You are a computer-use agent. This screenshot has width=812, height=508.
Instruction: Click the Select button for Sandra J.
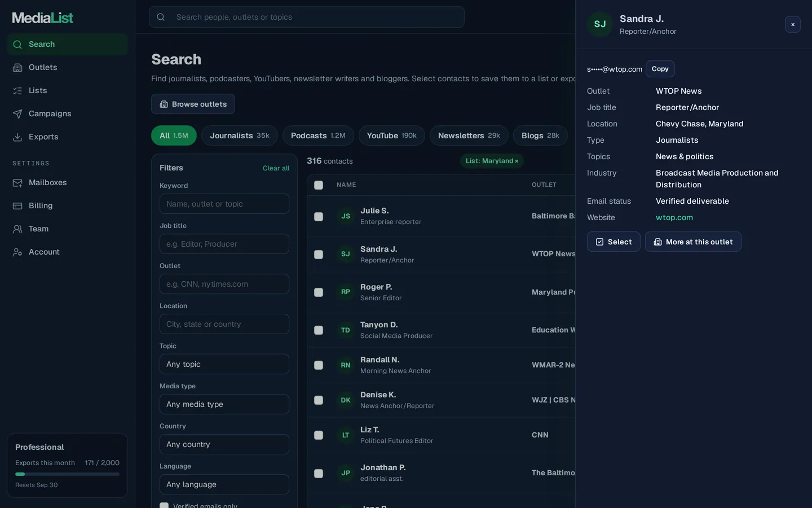(x=614, y=242)
